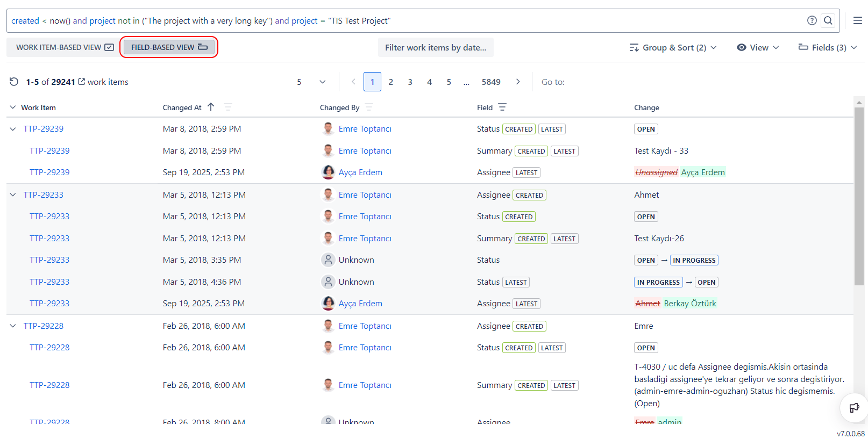Switch to Work Item-Based View

point(65,47)
